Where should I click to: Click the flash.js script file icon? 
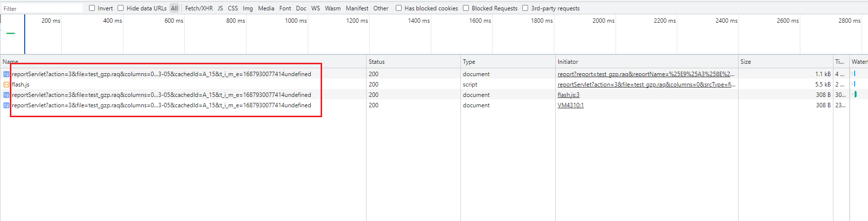coord(6,85)
